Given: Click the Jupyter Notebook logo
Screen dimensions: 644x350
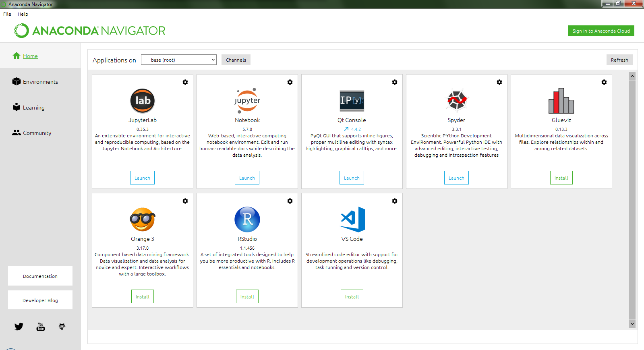Looking at the screenshot, I should pyautogui.click(x=247, y=101).
